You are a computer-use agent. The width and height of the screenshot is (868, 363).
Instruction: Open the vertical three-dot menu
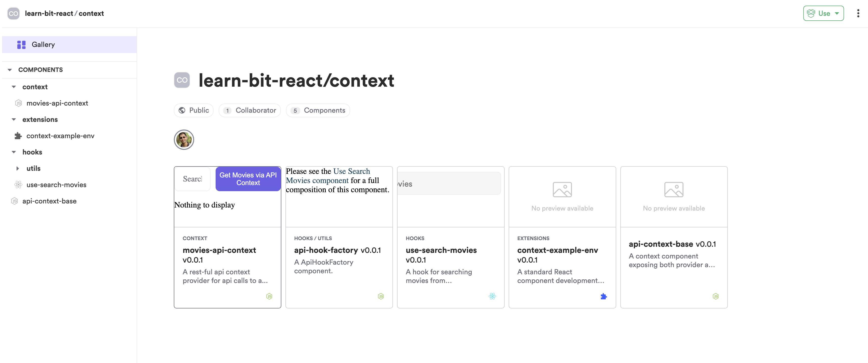point(858,14)
